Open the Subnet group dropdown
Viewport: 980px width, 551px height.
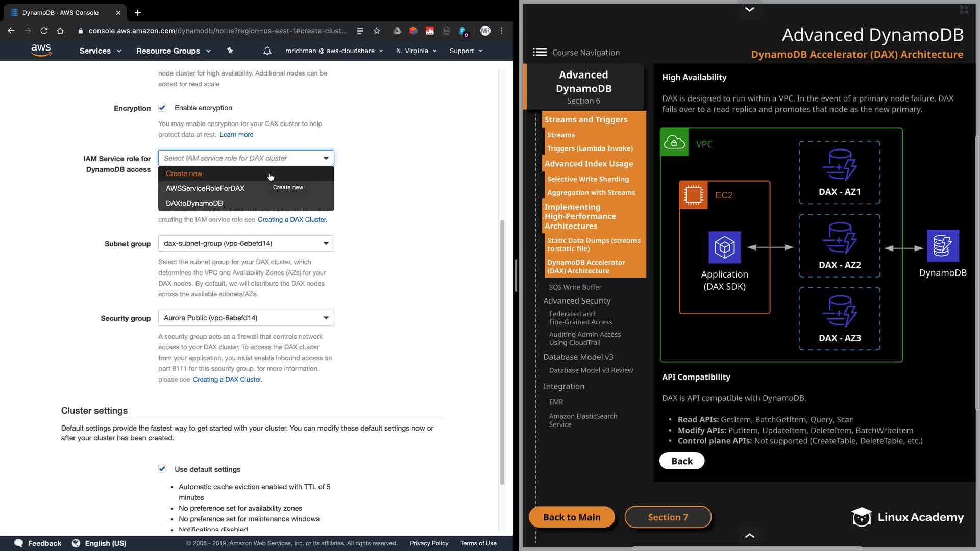coord(246,243)
